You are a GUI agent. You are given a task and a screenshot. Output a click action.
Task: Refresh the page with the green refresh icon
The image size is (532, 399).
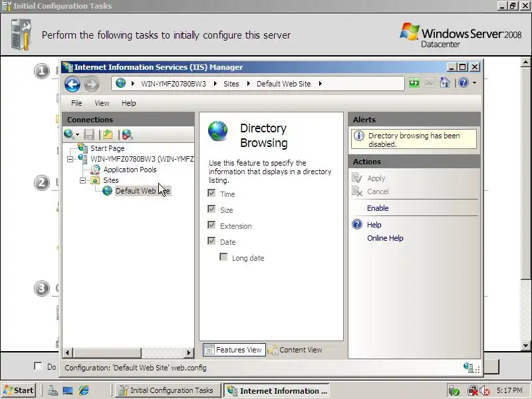[x=414, y=82]
